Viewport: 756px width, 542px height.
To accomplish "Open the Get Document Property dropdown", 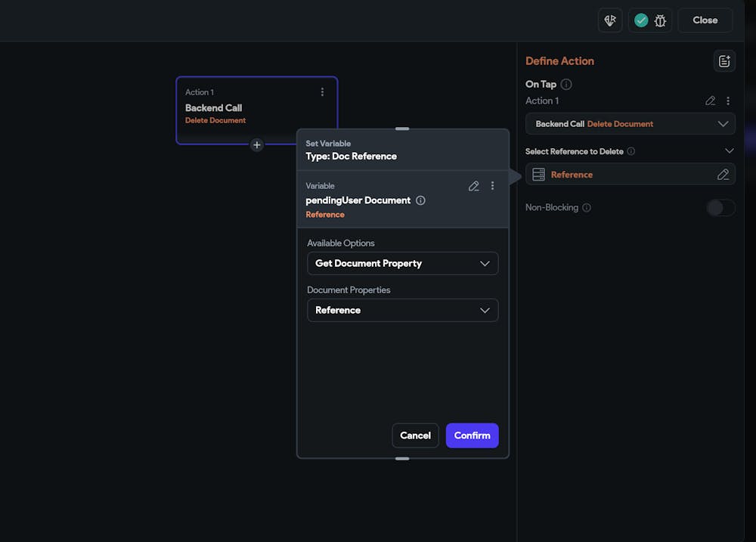I will [402, 264].
